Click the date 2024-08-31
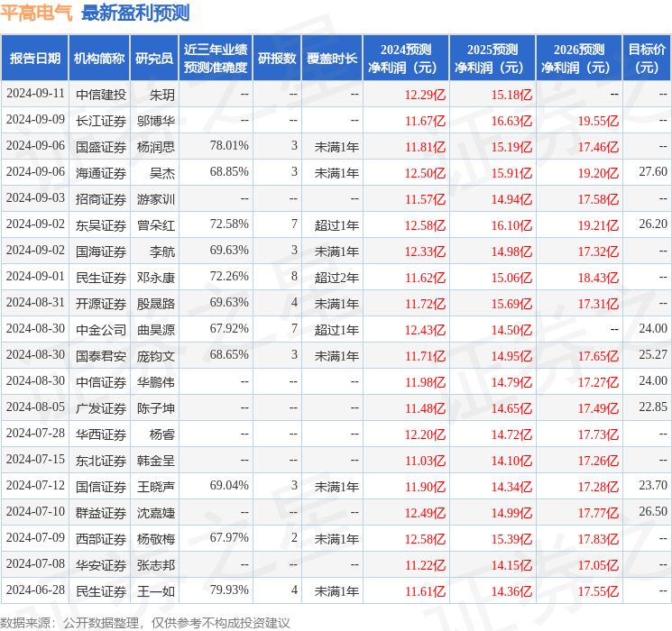This screenshot has width=672, height=631. pyautogui.click(x=35, y=303)
